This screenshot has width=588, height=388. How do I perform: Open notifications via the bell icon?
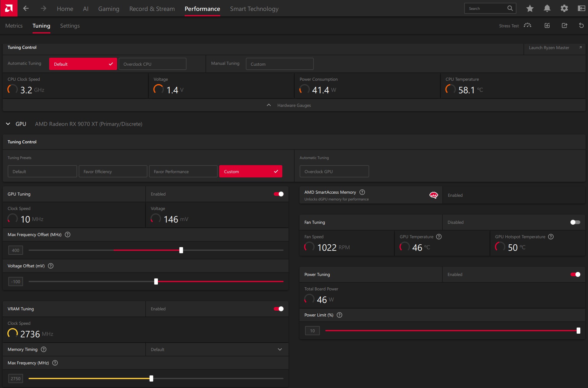[x=547, y=8]
